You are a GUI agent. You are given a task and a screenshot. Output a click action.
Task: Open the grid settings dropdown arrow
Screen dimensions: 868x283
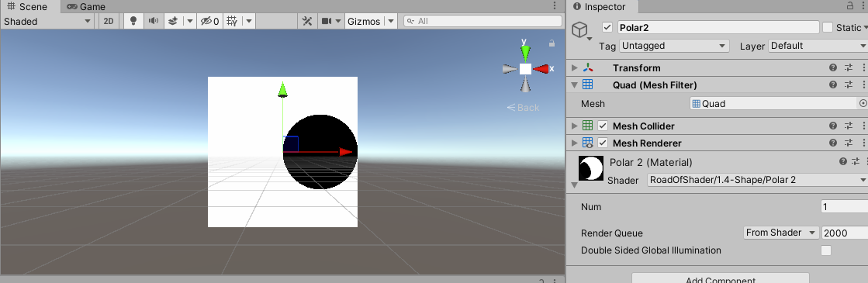[x=249, y=21]
